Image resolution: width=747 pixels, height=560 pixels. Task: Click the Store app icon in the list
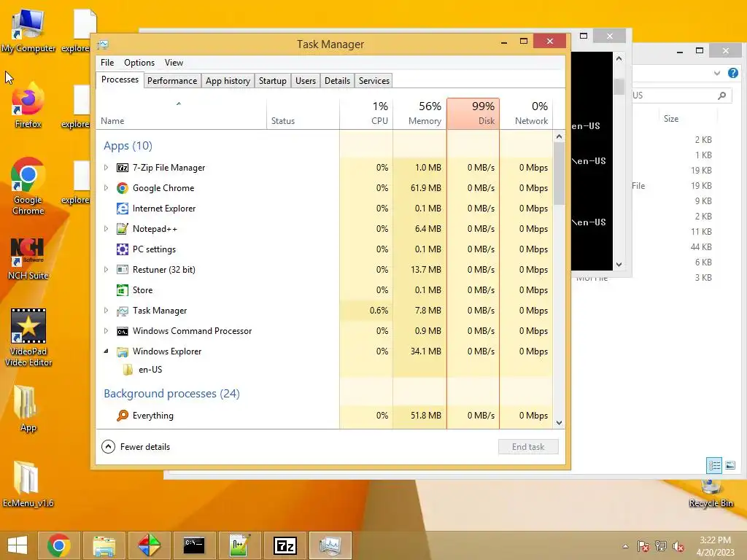[123, 290]
